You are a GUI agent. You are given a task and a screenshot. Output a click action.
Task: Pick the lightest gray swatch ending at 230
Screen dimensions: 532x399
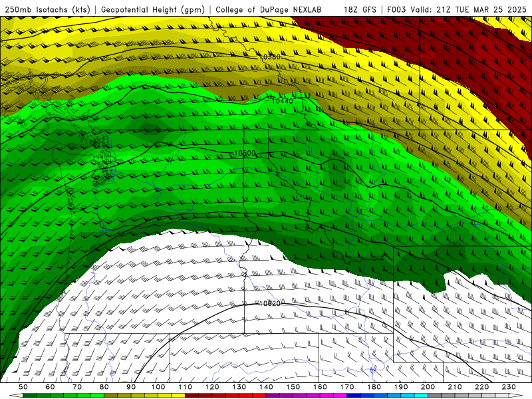(502, 396)
